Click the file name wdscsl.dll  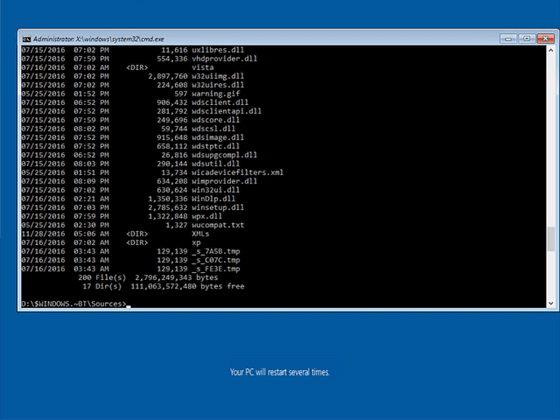click(214, 129)
